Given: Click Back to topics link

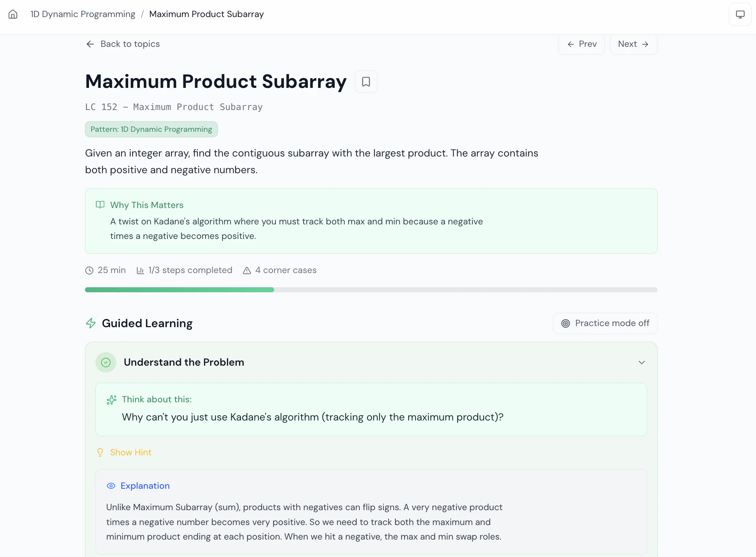Looking at the screenshot, I should point(123,44).
